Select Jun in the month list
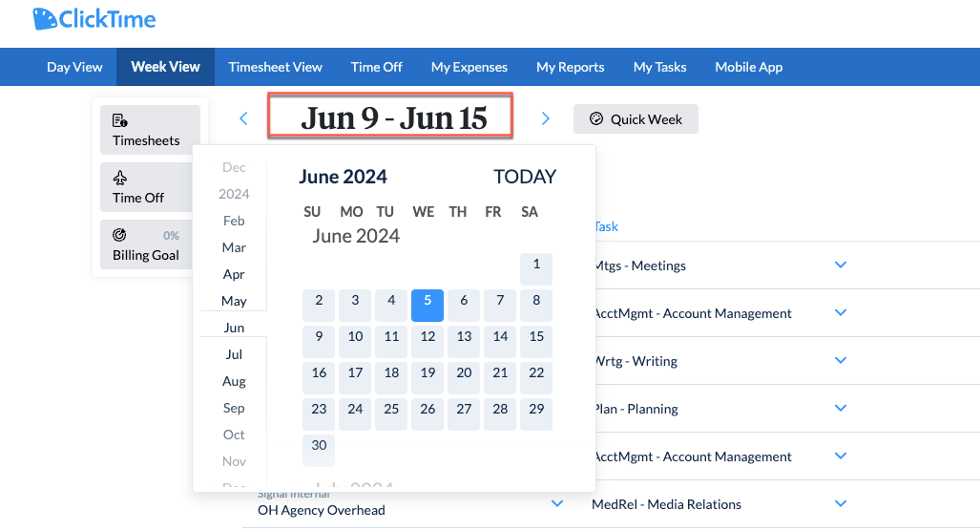This screenshot has width=980, height=531. [x=234, y=328]
